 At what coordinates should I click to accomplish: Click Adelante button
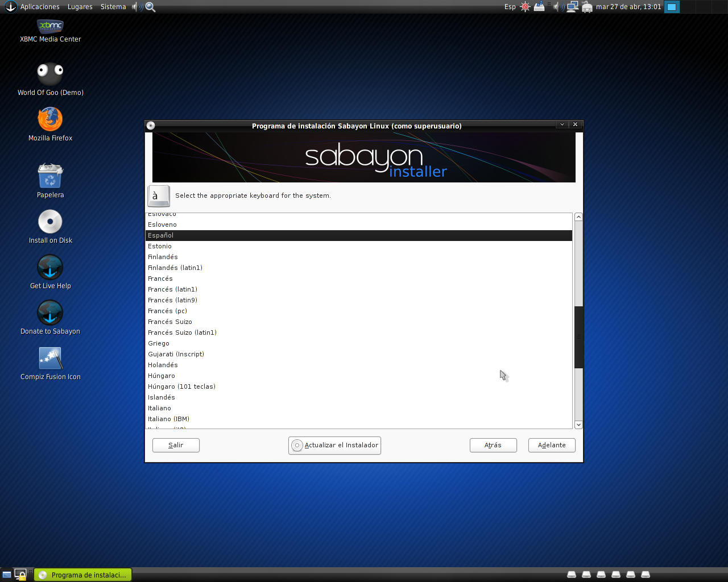pyautogui.click(x=552, y=445)
